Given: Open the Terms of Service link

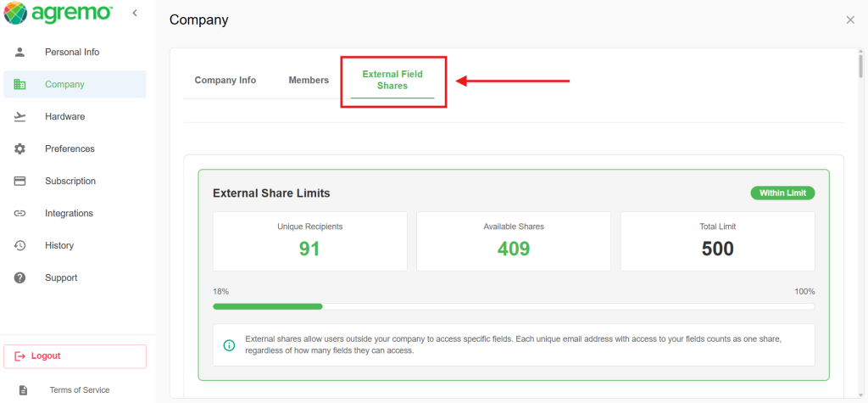Looking at the screenshot, I should (80, 389).
